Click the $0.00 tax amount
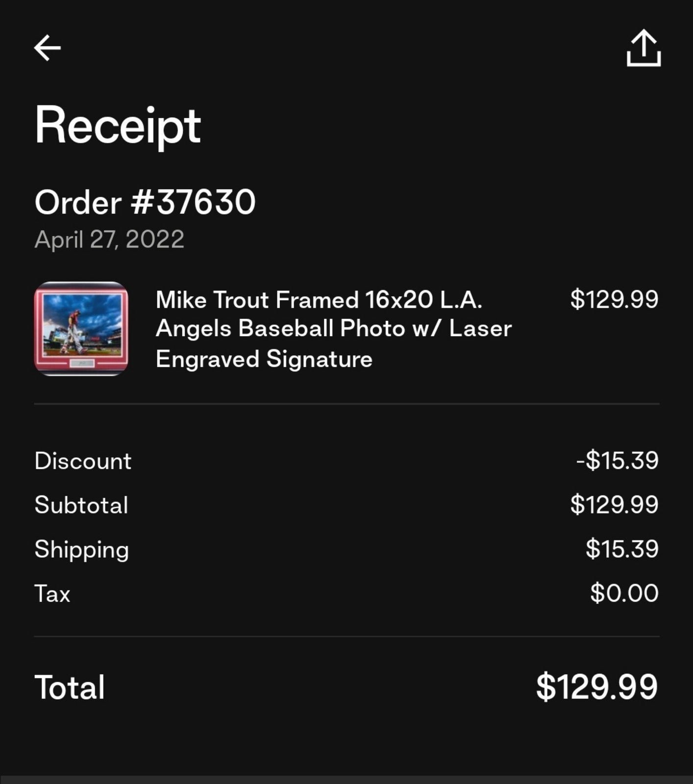This screenshot has height=784, width=693. pyautogui.click(x=624, y=593)
